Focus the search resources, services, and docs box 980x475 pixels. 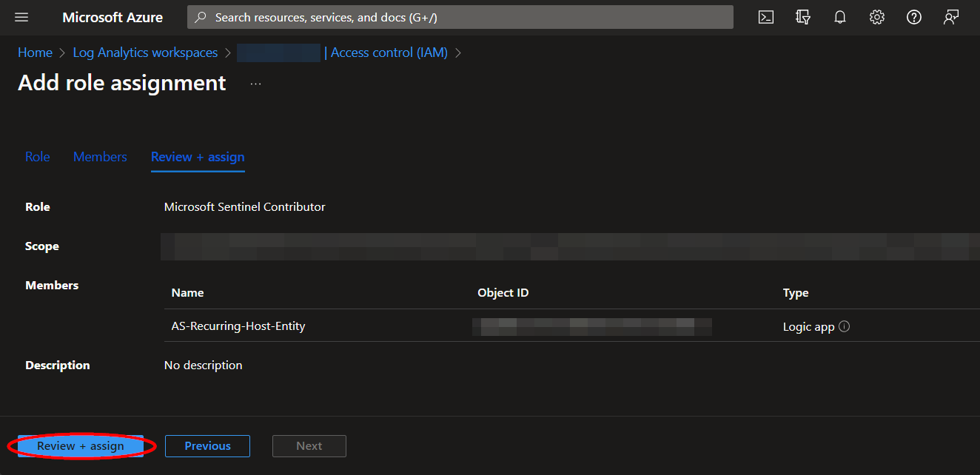click(460, 17)
